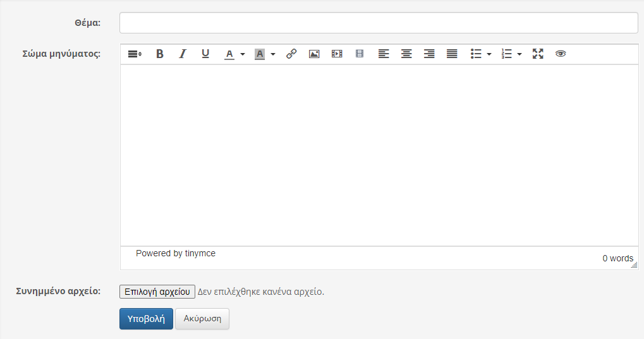Open the background color dropdown arrow
The height and width of the screenshot is (339, 644).
click(x=273, y=54)
